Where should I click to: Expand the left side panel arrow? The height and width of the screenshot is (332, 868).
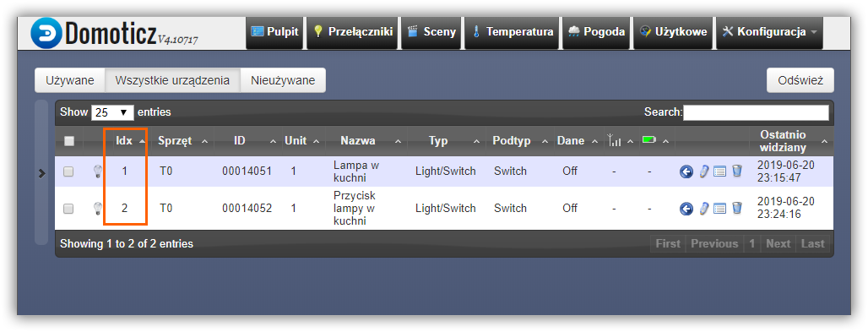(x=41, y=173)
